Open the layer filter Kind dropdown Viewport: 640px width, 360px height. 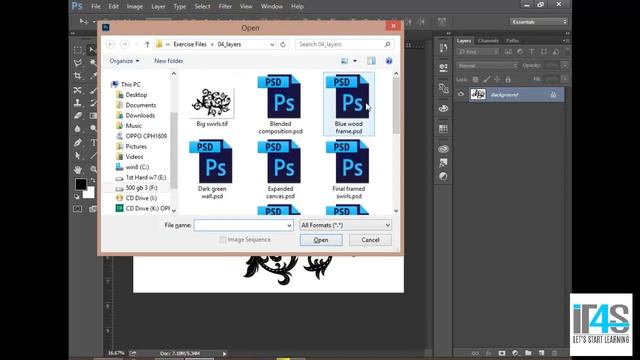pos(478,52)
